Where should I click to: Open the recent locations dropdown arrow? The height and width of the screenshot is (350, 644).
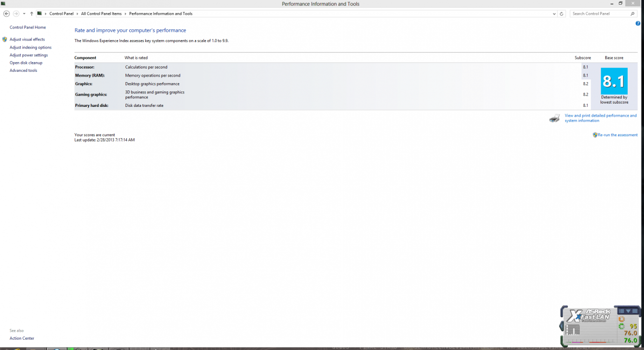[x=24, y=14]
